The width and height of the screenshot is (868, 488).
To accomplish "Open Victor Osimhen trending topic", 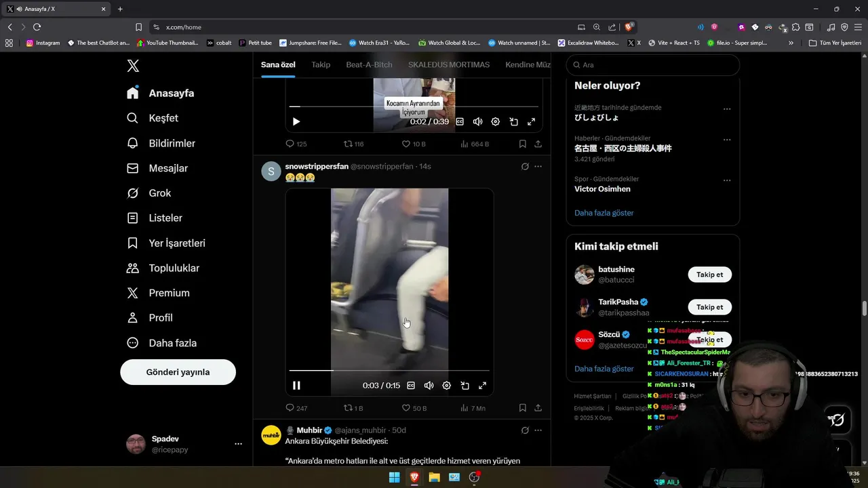I will pyautogui.click(x=602, y=189).
